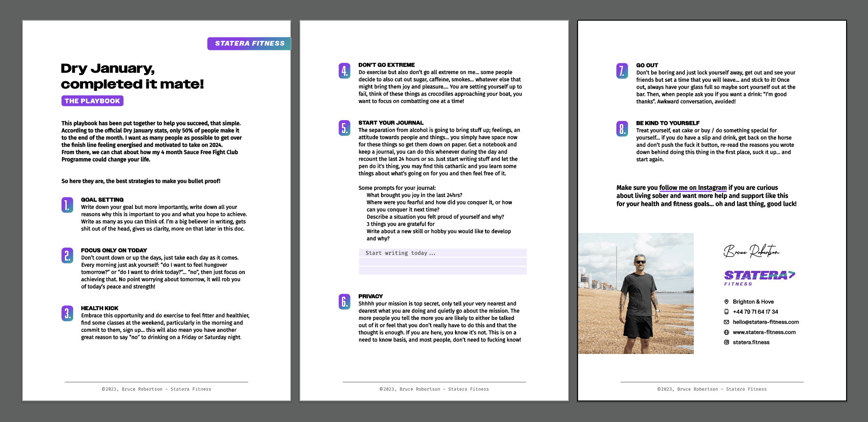Click '3 things you are grateful for' prompt
The height and width of the screenshot is (422, 868).
coord(400,224)
